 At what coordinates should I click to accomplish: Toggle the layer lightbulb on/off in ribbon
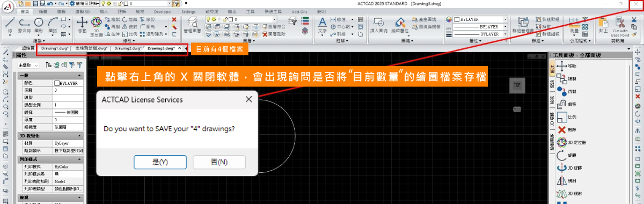(208, 19)
